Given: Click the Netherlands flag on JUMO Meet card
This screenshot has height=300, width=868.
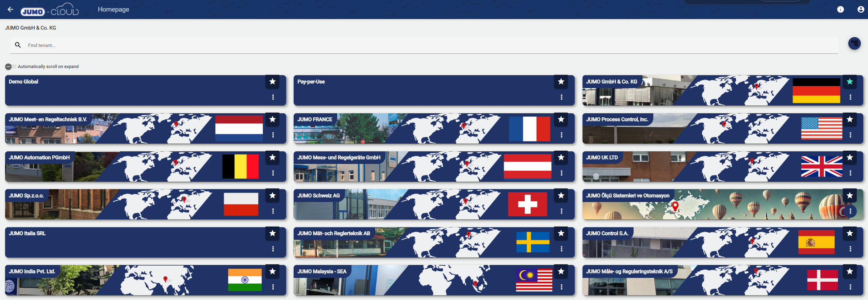Looking at the screenshot, I should pos(239,128).
